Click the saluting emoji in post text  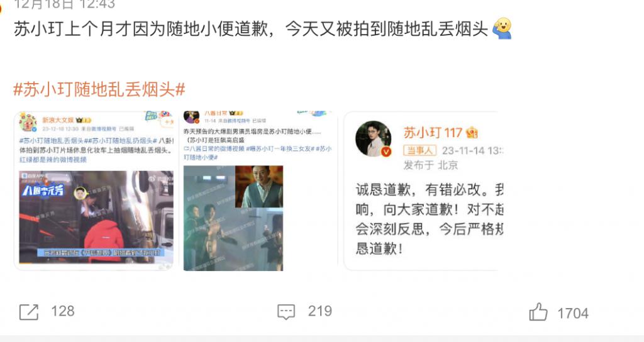tap(502, 28)
